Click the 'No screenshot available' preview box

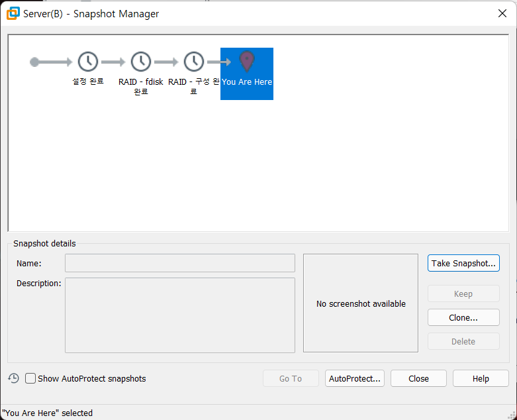click(x=361, y=303)
